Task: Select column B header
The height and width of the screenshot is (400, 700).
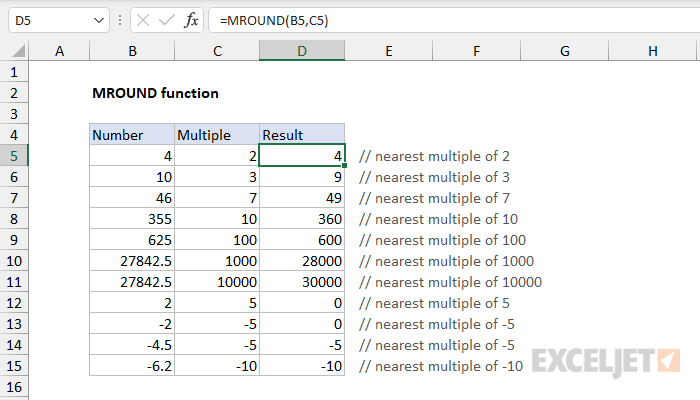Action: coord(132,51)
